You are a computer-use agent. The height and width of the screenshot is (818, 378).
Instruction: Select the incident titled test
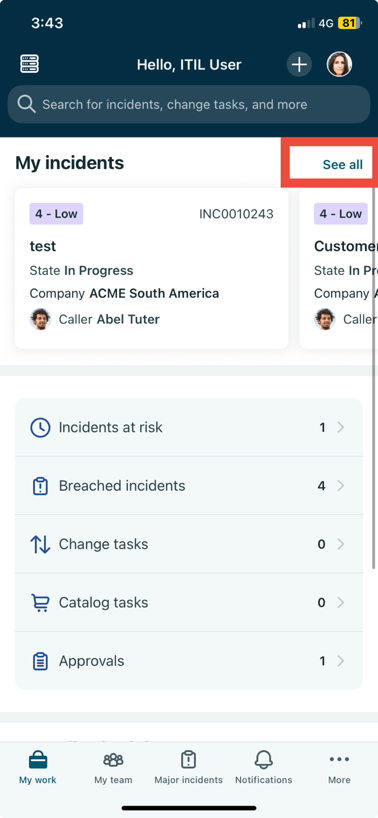[x=43, y=246]
